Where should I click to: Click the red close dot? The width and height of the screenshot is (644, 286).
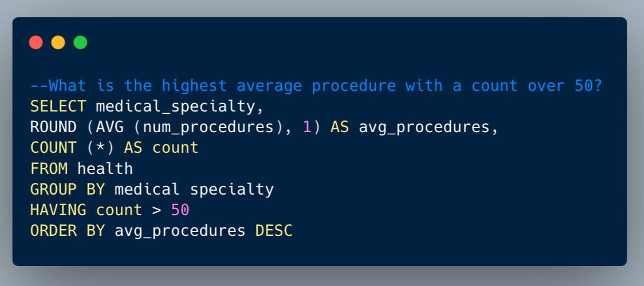tap(36, 42)
